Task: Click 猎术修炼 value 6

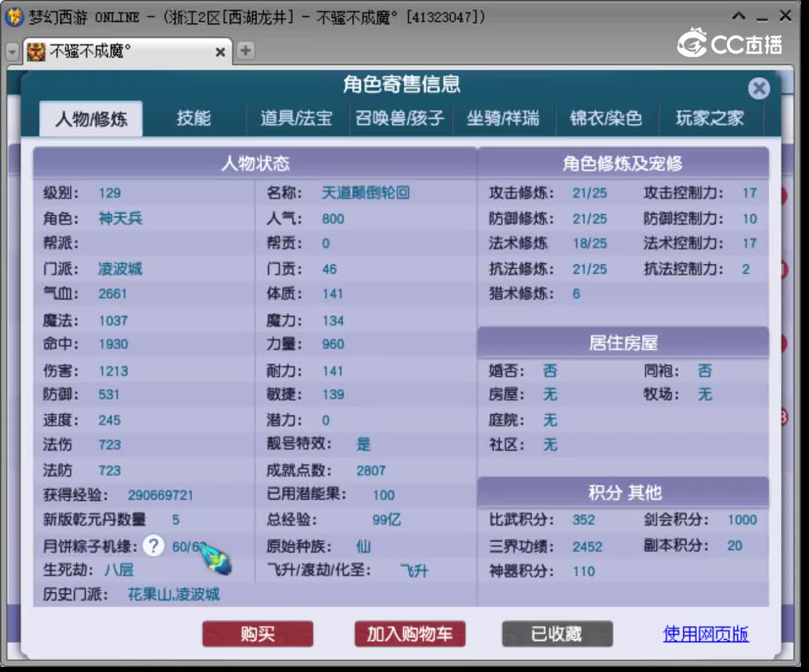Action: coord(576,294)
